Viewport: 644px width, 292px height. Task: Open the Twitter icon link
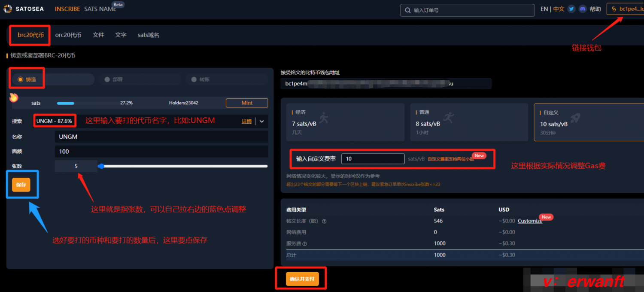click(571, 9)
